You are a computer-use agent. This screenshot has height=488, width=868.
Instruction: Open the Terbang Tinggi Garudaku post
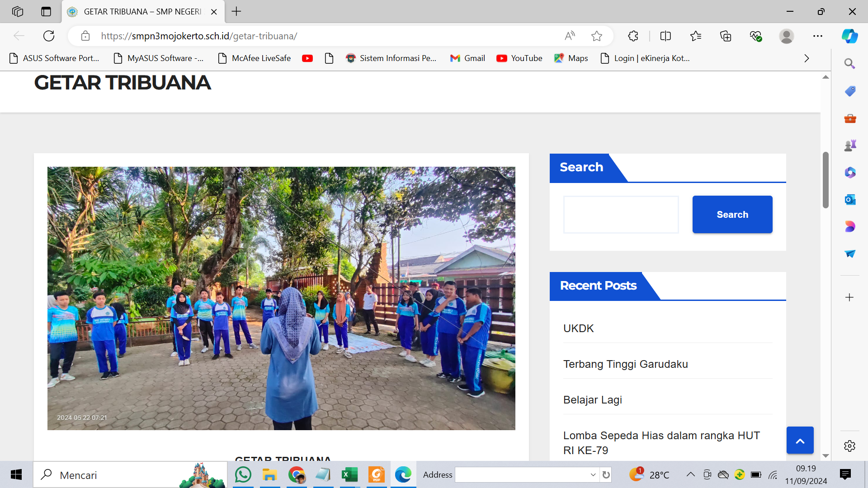click(625, 364)
